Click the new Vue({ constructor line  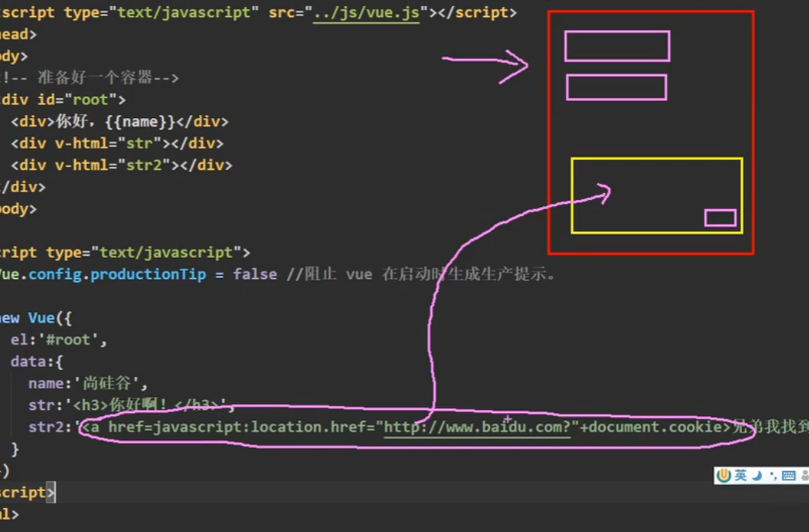35,318
